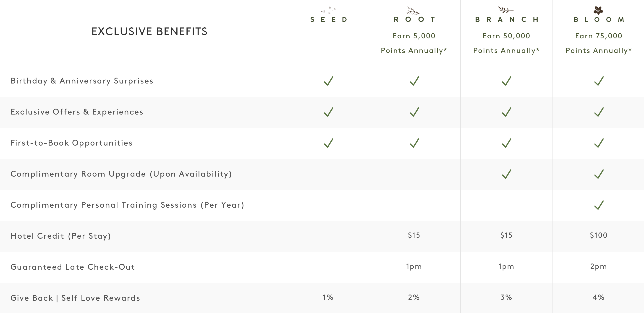Click the 2pm Late Check-Out value

click(x=598, y=266)
